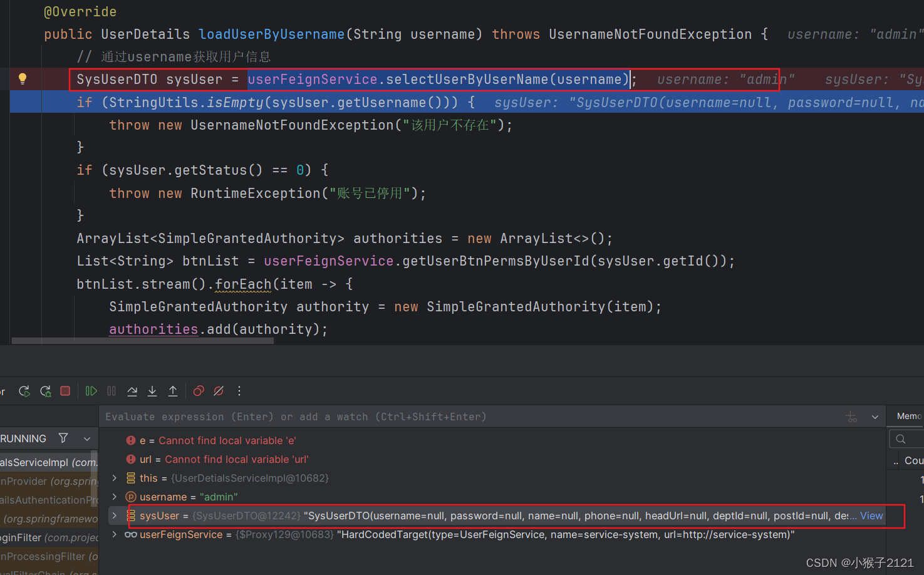Select the Step Over debugger icon

(x=132, y=391)
